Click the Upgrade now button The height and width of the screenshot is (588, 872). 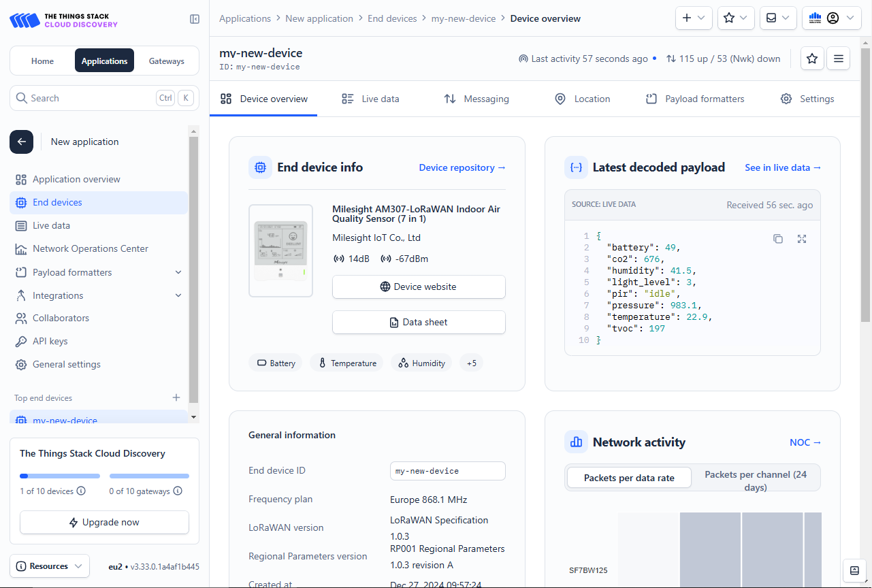tap(104, 522)
